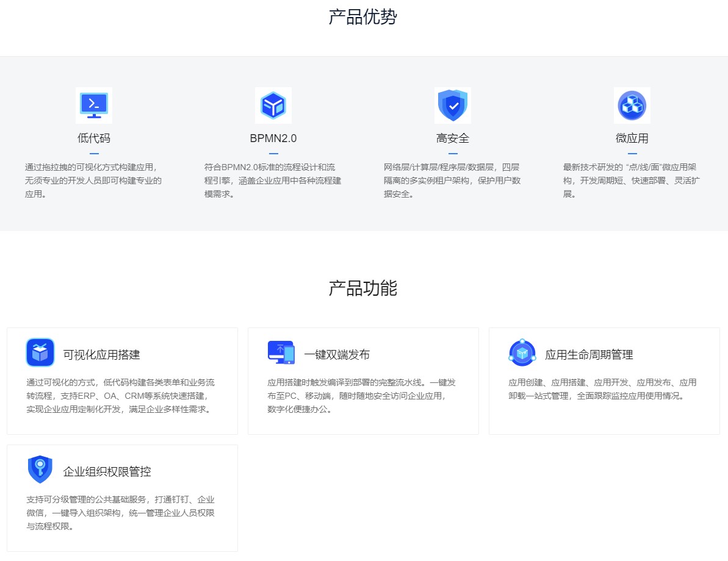Screen dimensions: 728x561
Task: Click the 可视化应用搭建 open box icon
Action: click(x=40, y=352)
